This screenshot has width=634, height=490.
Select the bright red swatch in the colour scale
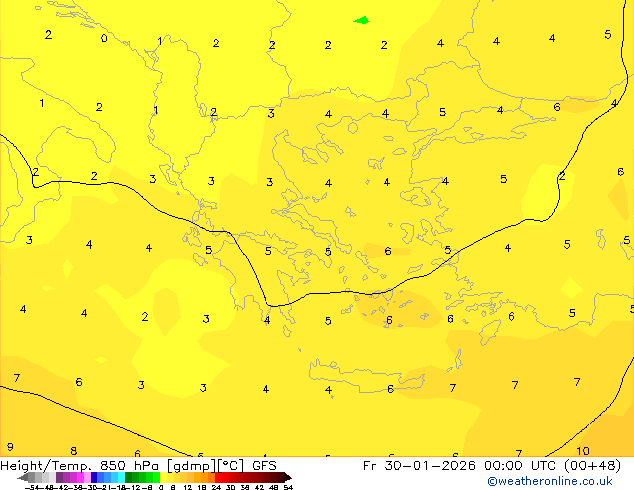coord(218,477)
